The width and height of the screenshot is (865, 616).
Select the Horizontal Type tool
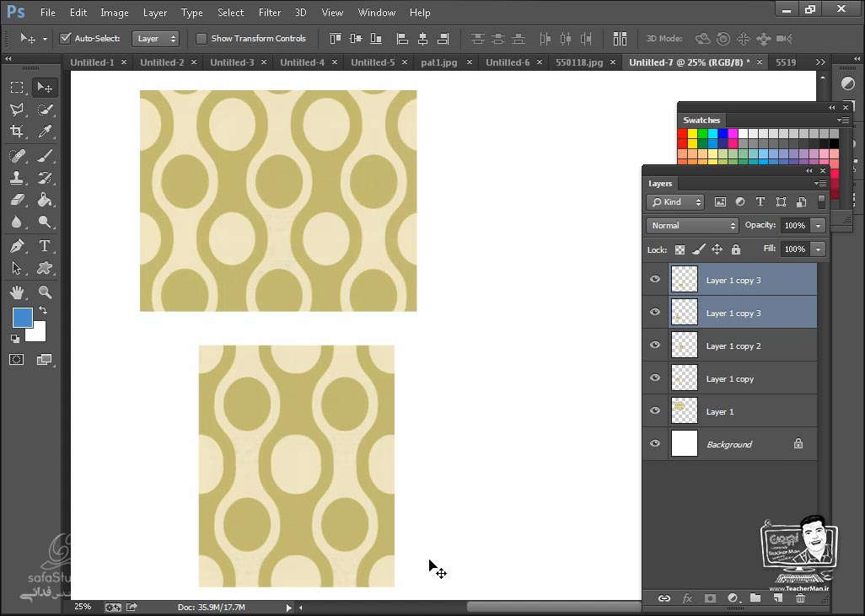tap(45, 246)
